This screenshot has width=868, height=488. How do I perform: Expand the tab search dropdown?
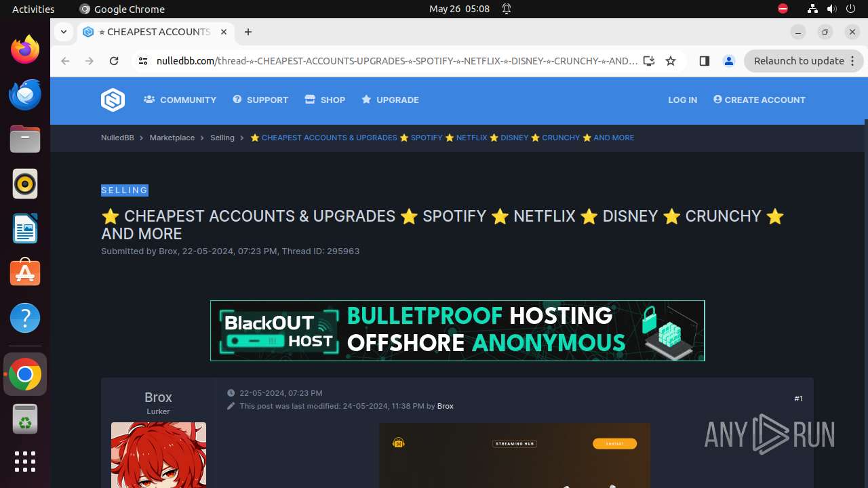pyautogui.click(x=63, y=31)
